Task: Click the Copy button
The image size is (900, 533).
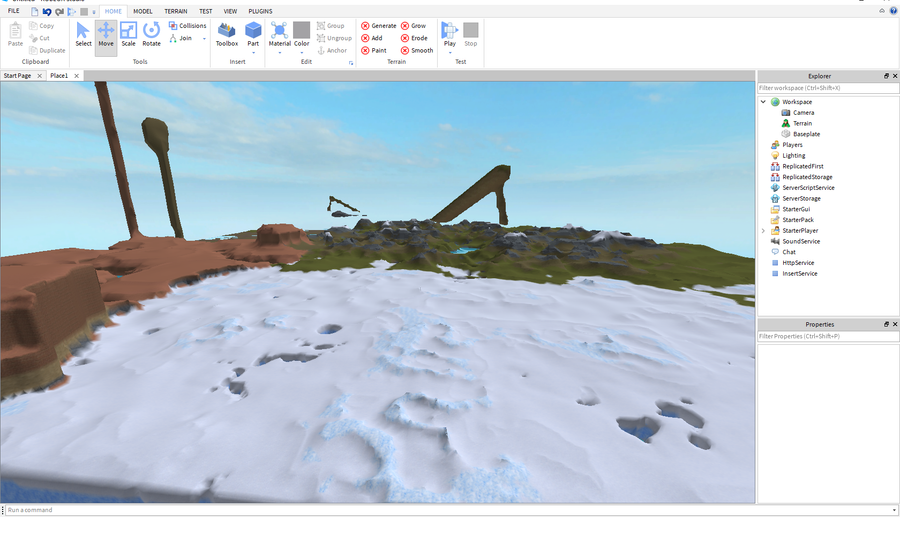Action: point(41,26)
